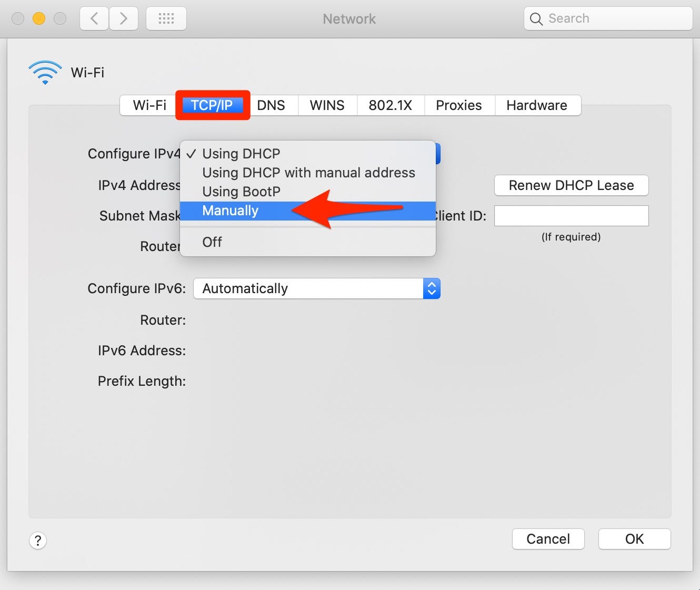700x590 pixels.
Task: Open the WINS tab
Action: (x=327, y=105)
